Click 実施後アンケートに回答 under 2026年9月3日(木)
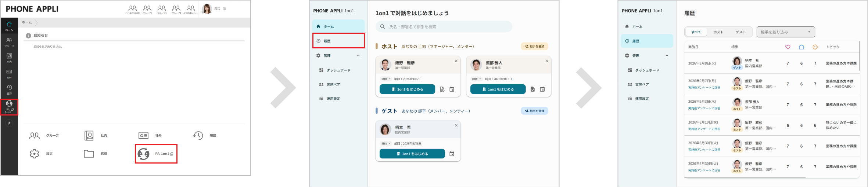Screen dimensions: 868x187 point(704,109)
